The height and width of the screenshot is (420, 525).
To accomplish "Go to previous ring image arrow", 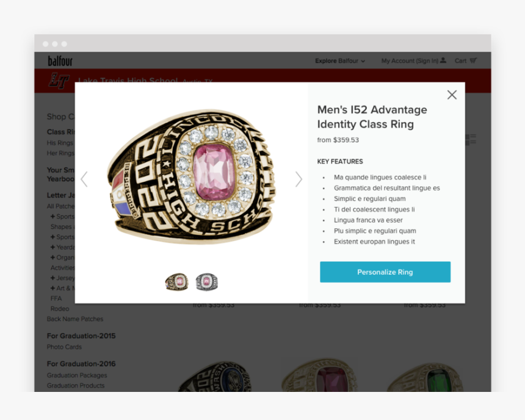I will click(84, 179).
